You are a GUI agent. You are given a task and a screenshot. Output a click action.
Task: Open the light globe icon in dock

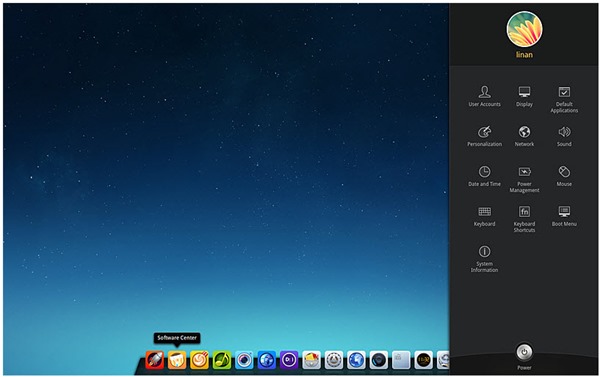[356, 360]
